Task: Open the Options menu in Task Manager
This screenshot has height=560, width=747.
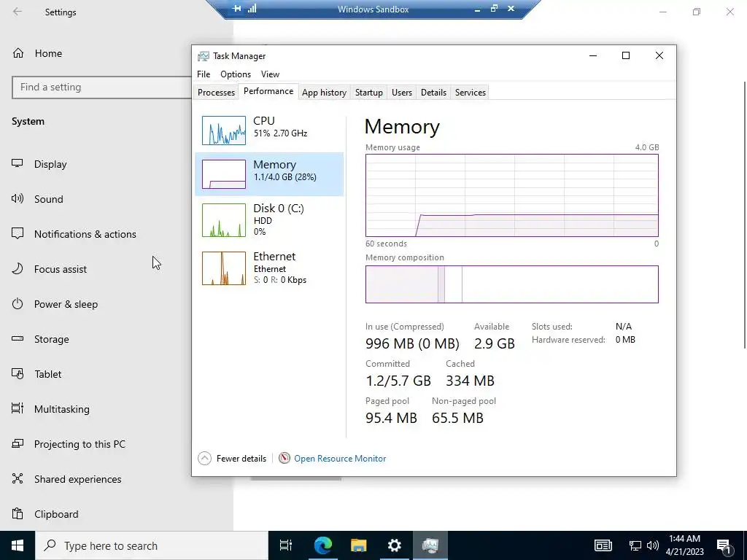Action: pyautogui.click(x=236, y=74)
